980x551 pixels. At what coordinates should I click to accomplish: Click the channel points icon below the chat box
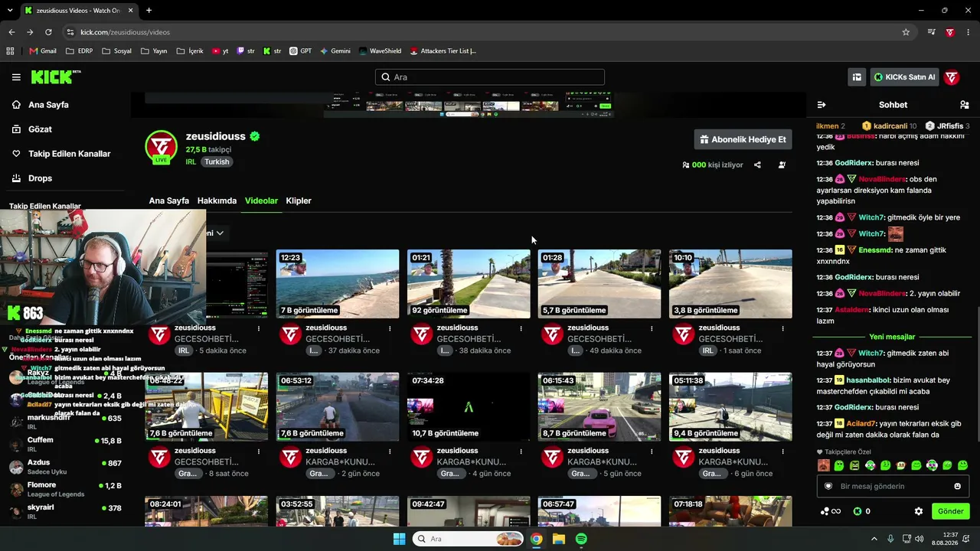click(x=830, y=511)
